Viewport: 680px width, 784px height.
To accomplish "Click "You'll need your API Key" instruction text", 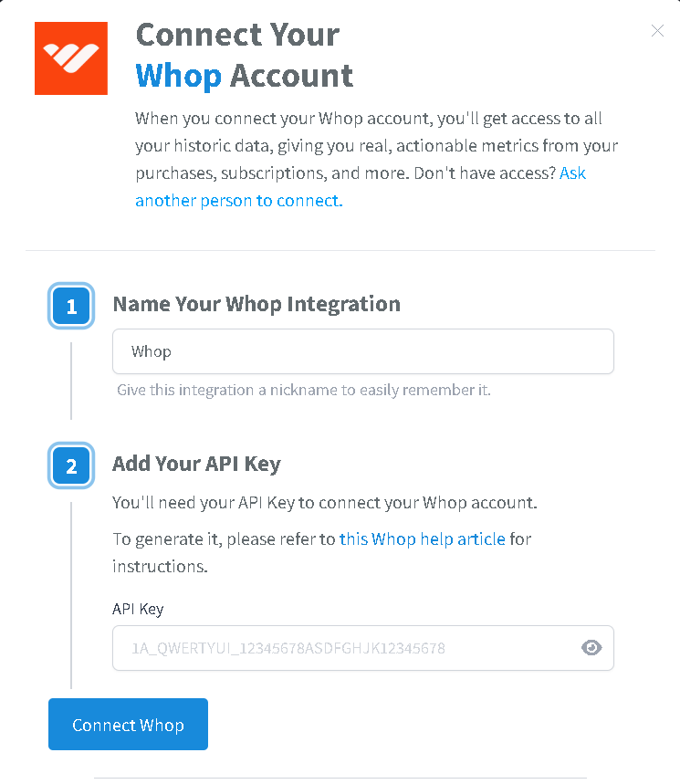I will [x=324, y=503].
